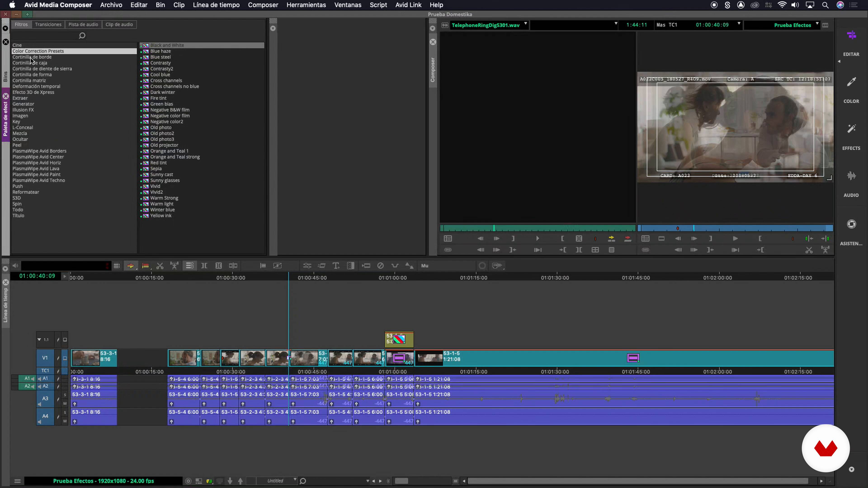Image resolution: width=868 pixels, height=488 pixels.
Task: Click the red Overwrite arrow in Composer
Action: [627, 238]
